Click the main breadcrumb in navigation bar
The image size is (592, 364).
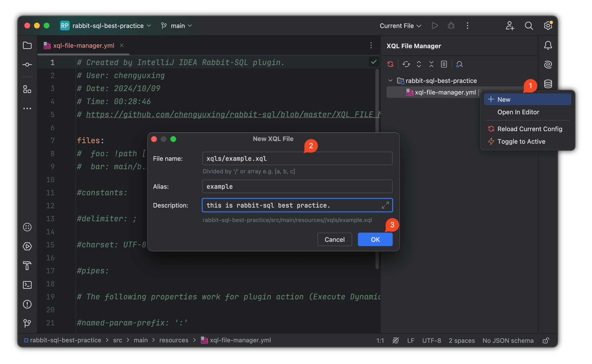[x=141, y=340]
